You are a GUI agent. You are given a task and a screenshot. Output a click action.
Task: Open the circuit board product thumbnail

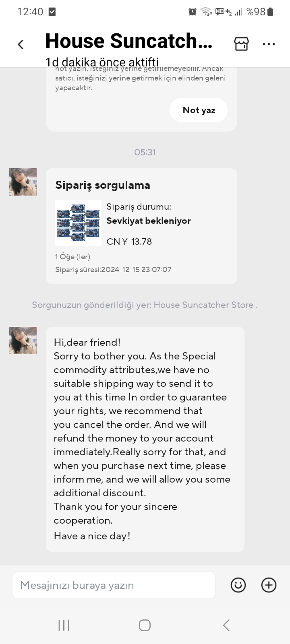pos(78,223)
